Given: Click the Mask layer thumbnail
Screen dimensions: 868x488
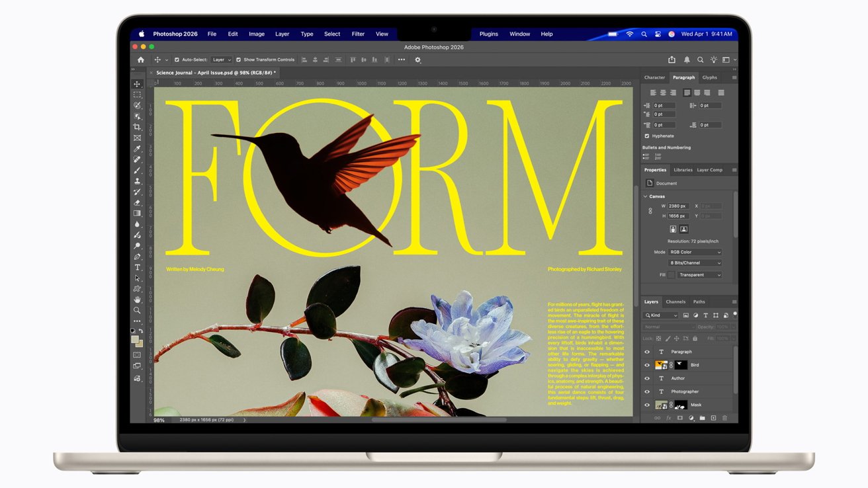Looking at the screenshot, I should [x=662, y=405].
